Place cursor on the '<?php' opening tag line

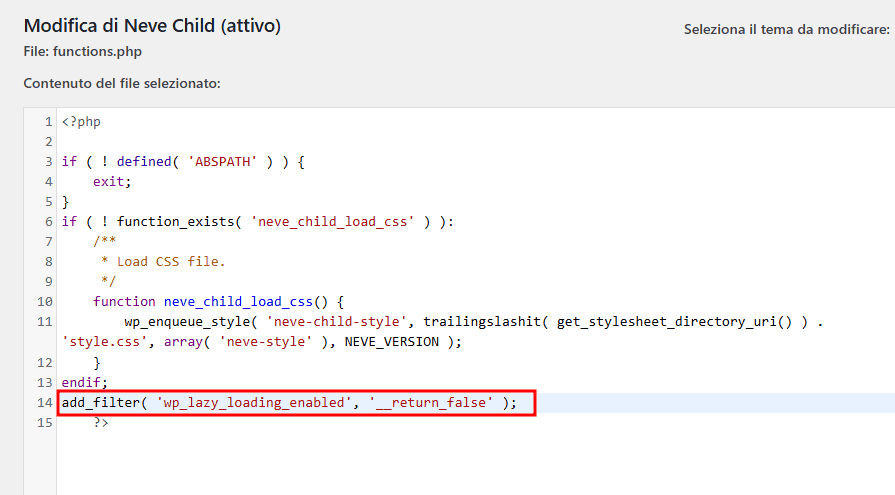pos(81,122)
